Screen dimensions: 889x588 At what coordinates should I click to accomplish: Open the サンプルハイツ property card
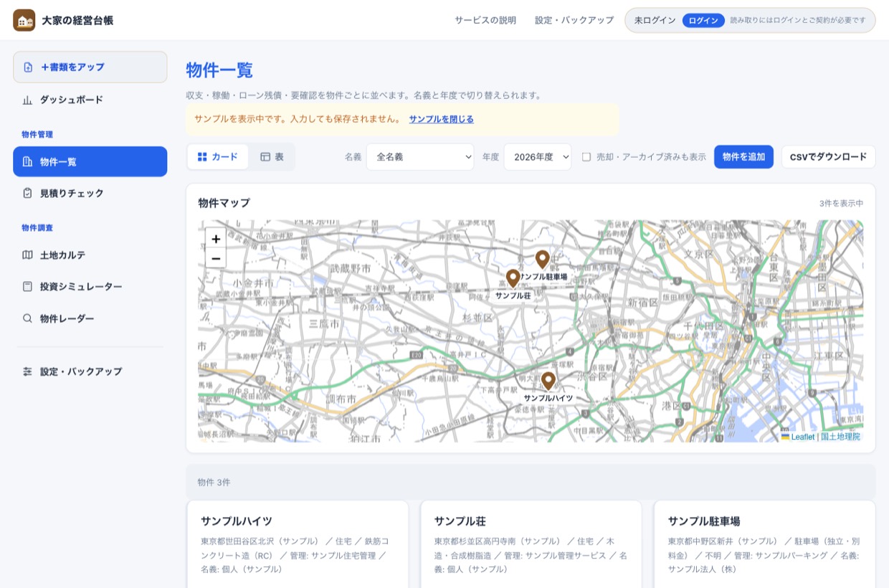298,544
